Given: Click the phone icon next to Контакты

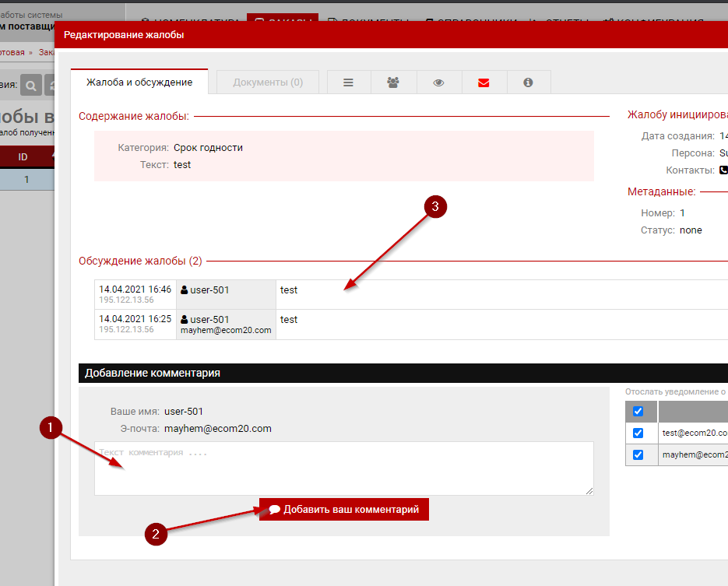Looking at the screenshot, I should 723,170.
